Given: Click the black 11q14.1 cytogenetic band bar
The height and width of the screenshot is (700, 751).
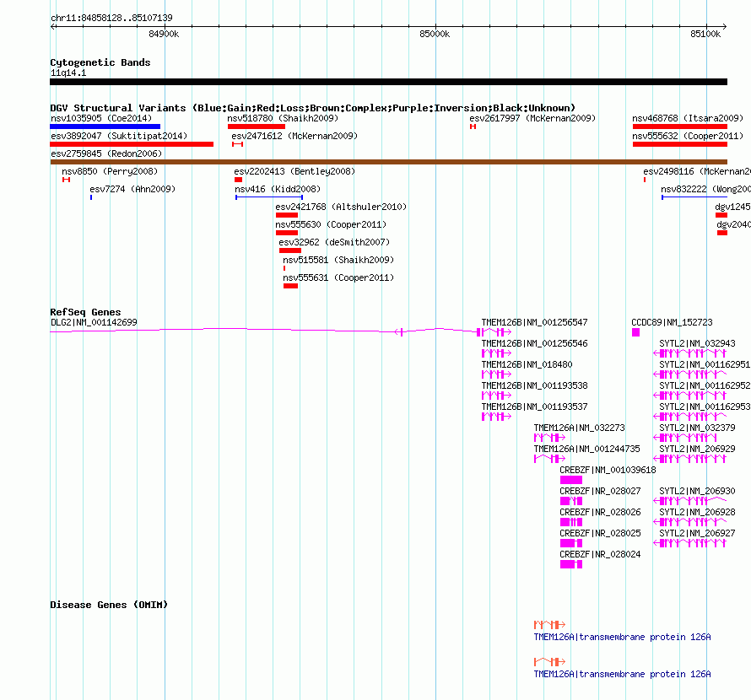Looking at the screenshot, I should tap(388, 82).
